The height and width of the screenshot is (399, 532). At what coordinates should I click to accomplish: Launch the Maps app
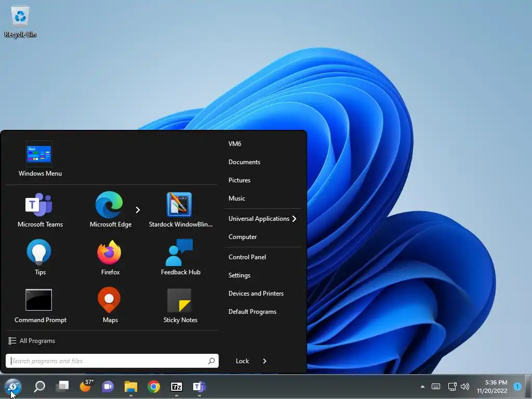point(110,305)
